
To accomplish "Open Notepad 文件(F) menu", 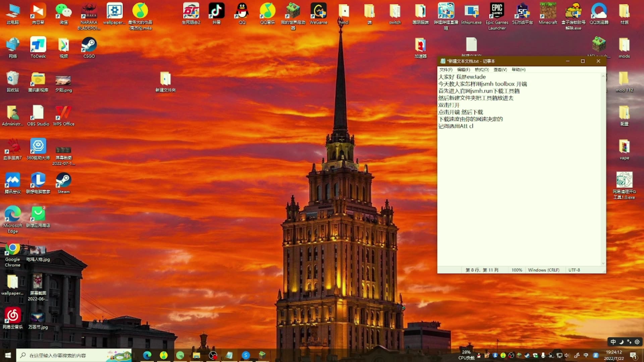I will [x=446, y=70].
